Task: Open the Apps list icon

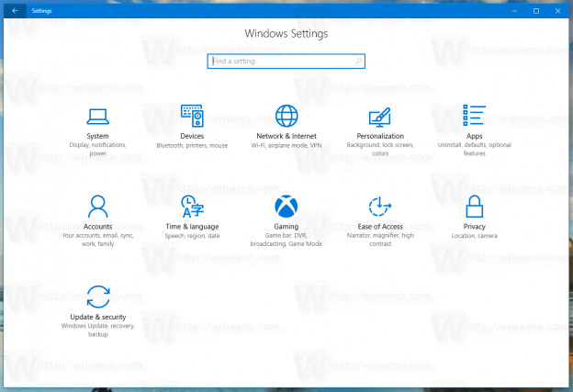Action: tap(475, 115)
